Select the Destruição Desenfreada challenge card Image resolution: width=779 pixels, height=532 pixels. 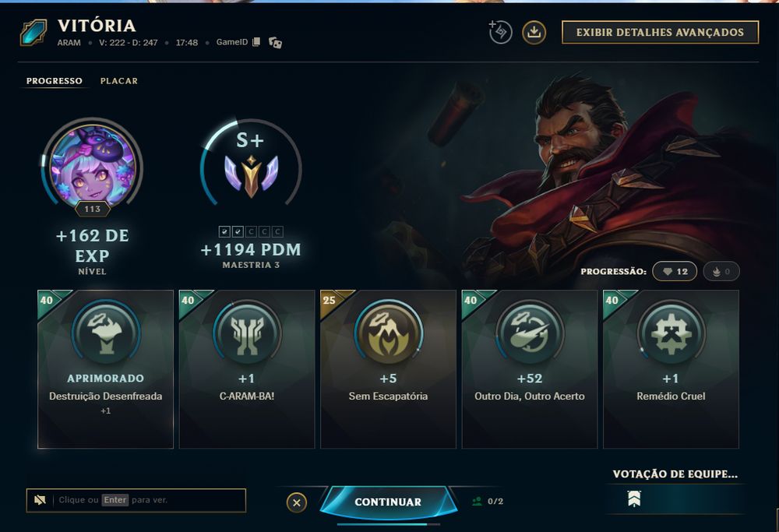click(105, 369)
